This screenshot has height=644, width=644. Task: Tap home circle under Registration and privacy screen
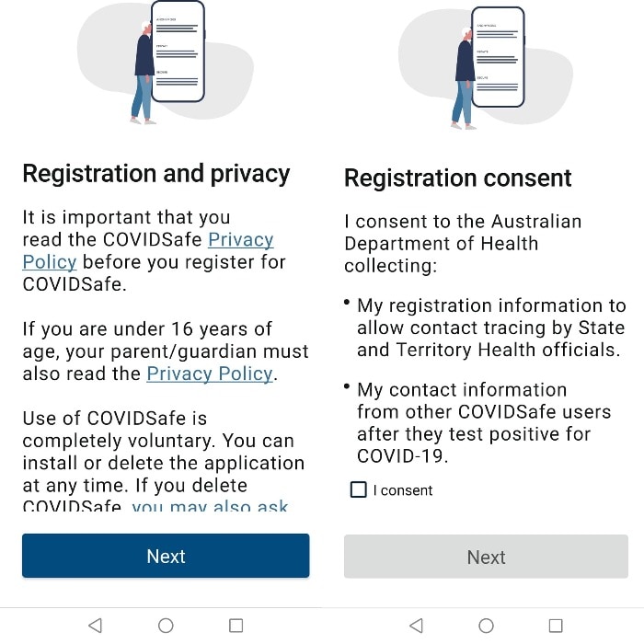[x=166, y=626]
